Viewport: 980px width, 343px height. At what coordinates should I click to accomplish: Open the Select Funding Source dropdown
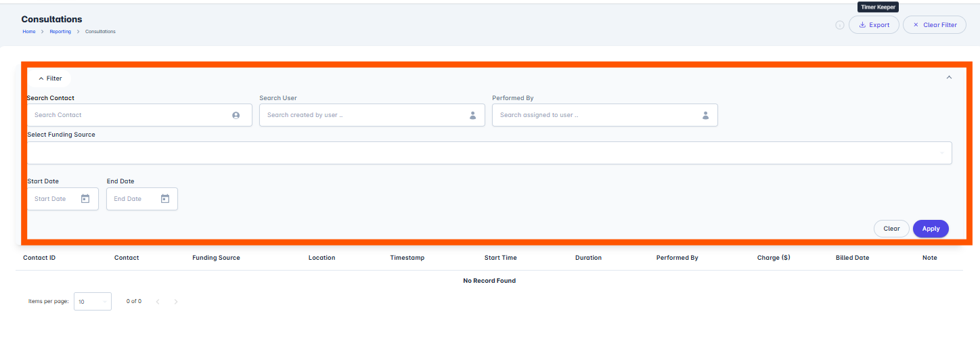pos(489,153)
